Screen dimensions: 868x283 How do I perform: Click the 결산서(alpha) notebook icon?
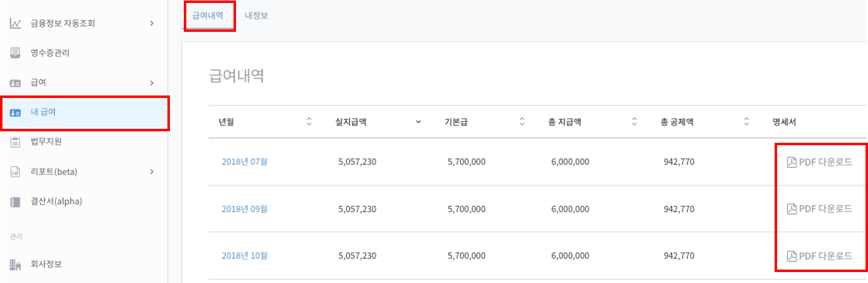pyautogui.click(x=15, y=202)
